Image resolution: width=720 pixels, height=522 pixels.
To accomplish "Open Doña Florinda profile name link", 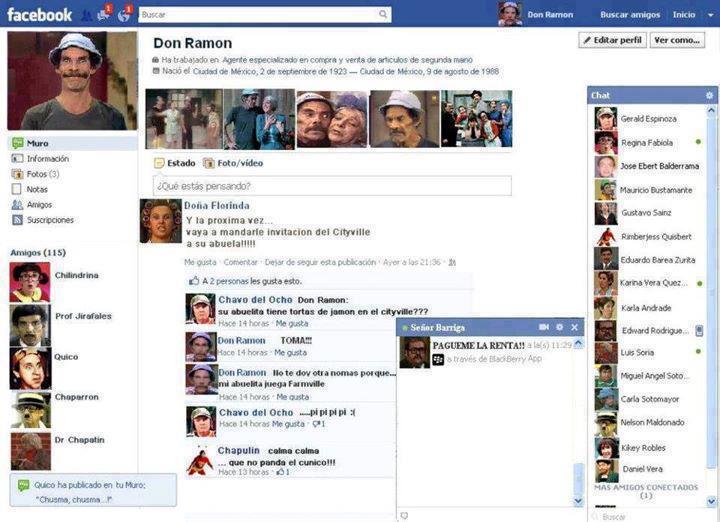I will click(217, 206).
